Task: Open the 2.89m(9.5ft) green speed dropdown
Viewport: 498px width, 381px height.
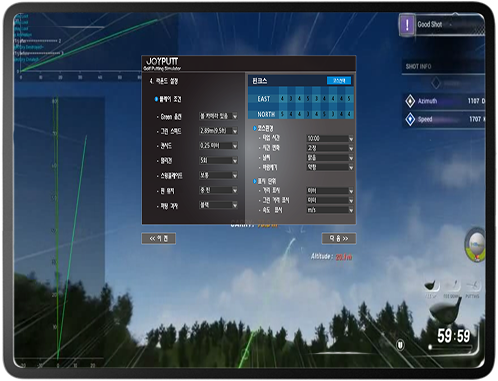Action: [x=218, y=131]
